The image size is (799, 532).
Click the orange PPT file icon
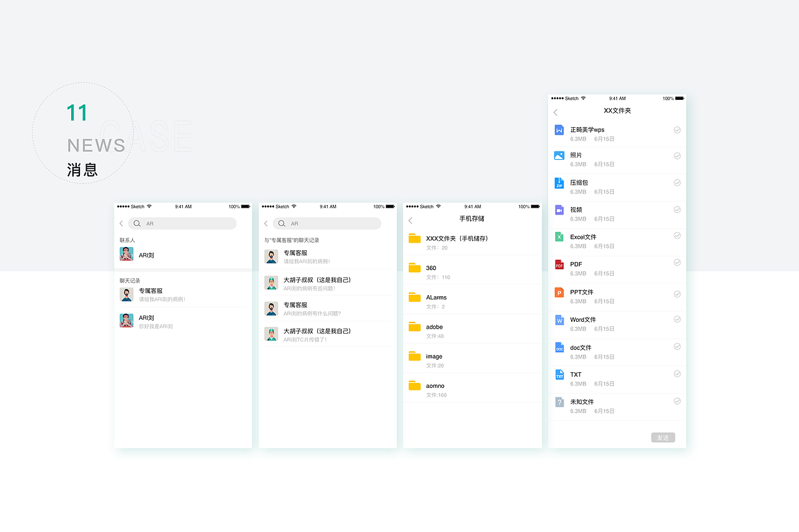click(559, 292)
